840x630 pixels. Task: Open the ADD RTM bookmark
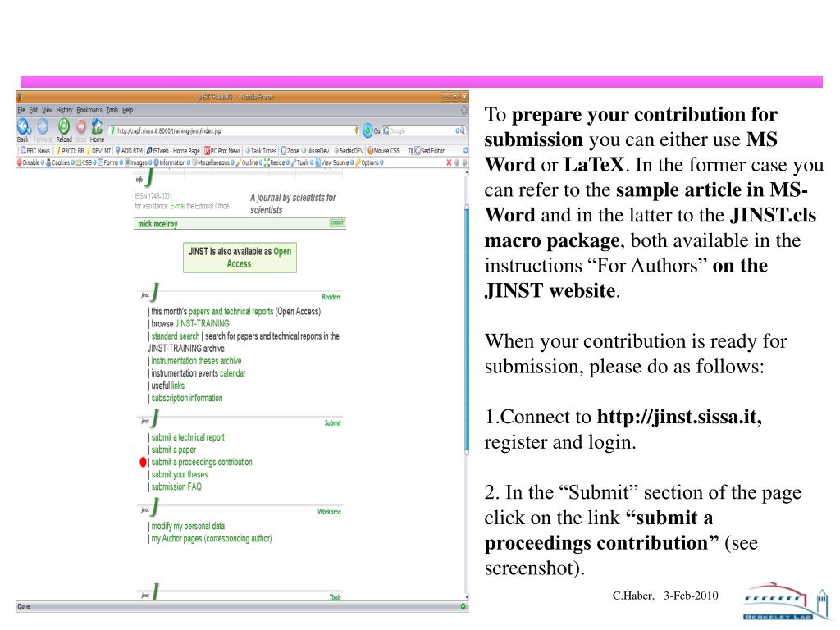click(x=129, y=151)
